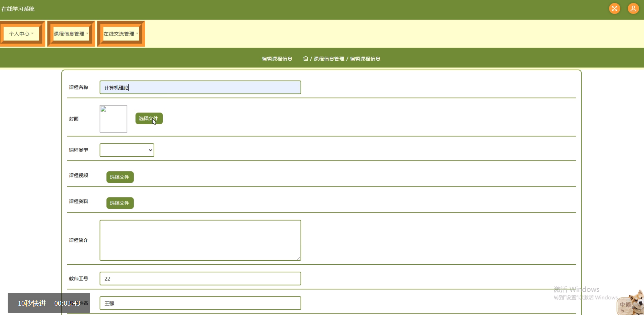The height and width of the screenshot is (315, 644).
Task: Expand the 课程类型 select box
Action: tap(127, 150)
